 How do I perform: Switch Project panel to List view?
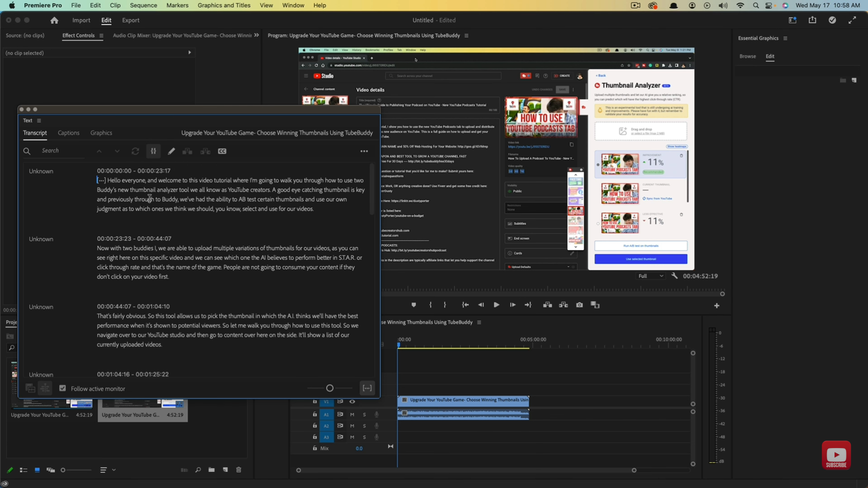coord(24,470)
